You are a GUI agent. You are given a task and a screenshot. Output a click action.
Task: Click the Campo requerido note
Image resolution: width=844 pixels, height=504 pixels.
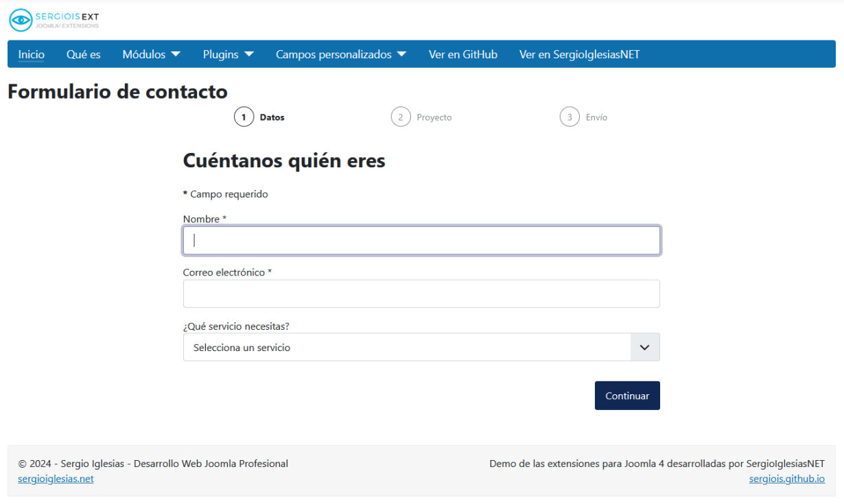(226, 194)
